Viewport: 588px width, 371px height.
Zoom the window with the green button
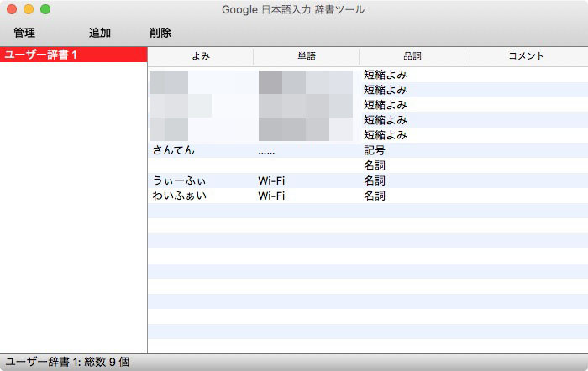[45, 9]
